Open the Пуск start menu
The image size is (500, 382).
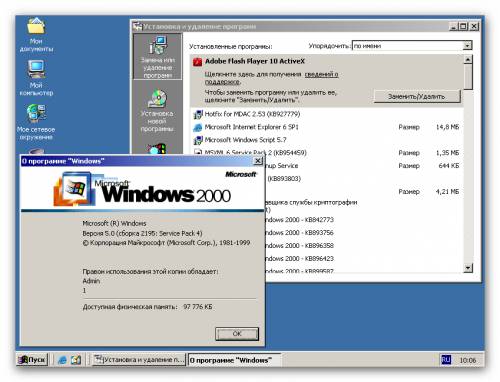tap(32, 360)
